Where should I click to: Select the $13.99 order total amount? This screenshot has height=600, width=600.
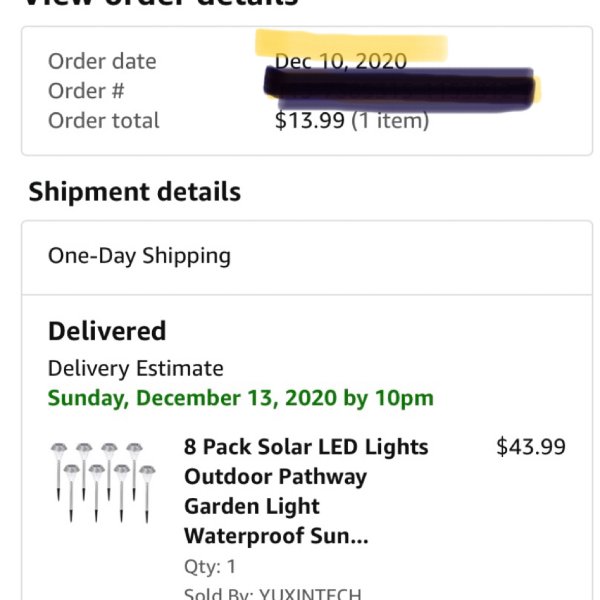point(310,121)
